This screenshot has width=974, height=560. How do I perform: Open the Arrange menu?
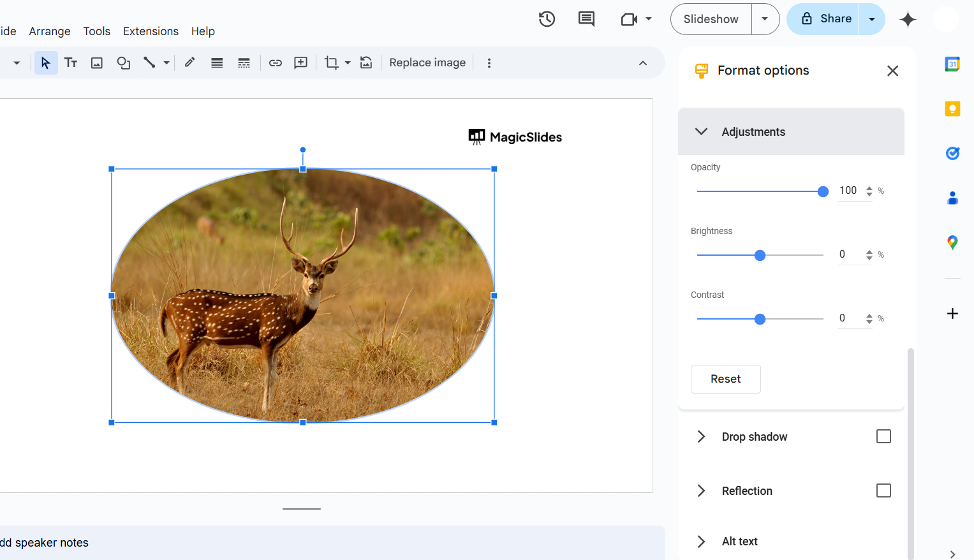point(50,31)
